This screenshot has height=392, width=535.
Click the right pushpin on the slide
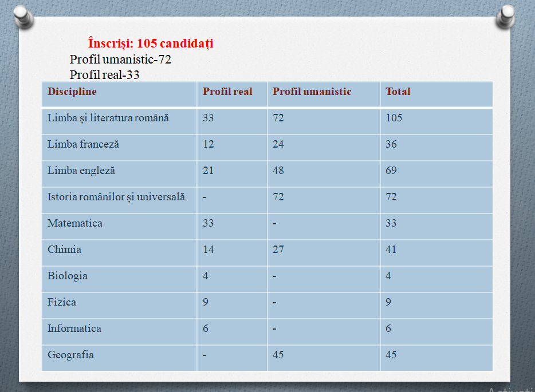(506, 16)
